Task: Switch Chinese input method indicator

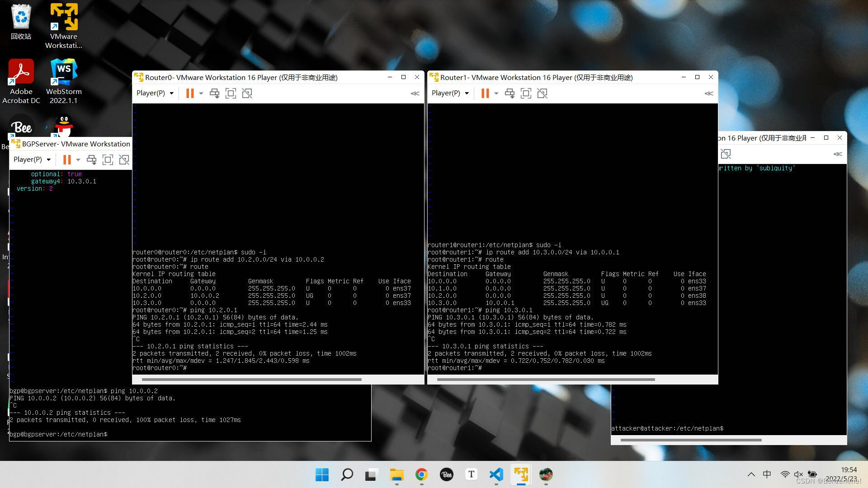Action: [767, 474]
